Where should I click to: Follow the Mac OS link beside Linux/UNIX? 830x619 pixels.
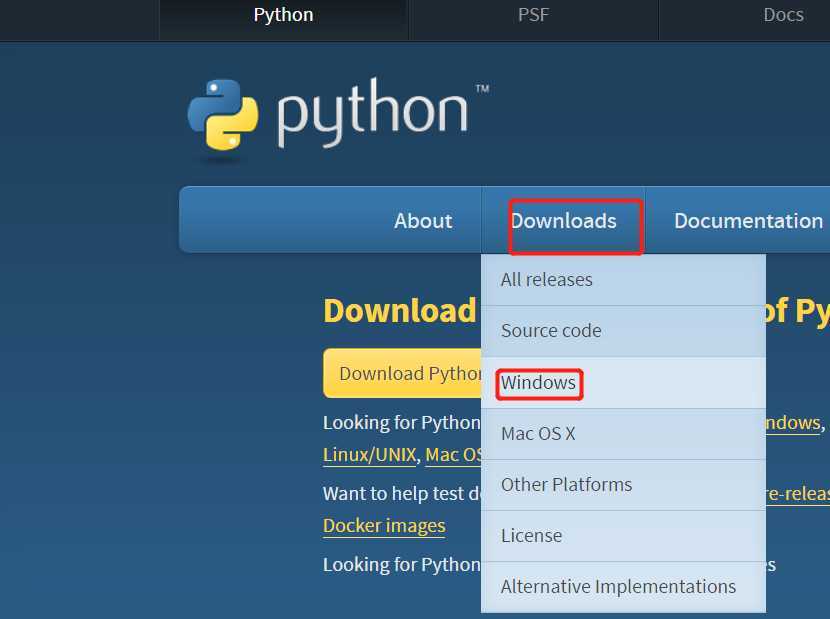pyautogui.click(x=453, y=455)
